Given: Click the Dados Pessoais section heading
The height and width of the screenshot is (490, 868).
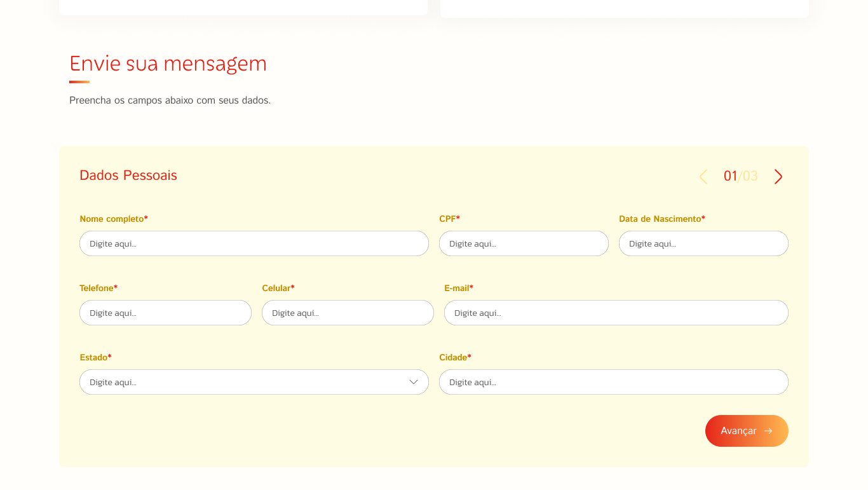Looking at the screenshot, I should [x=128, y=175].
